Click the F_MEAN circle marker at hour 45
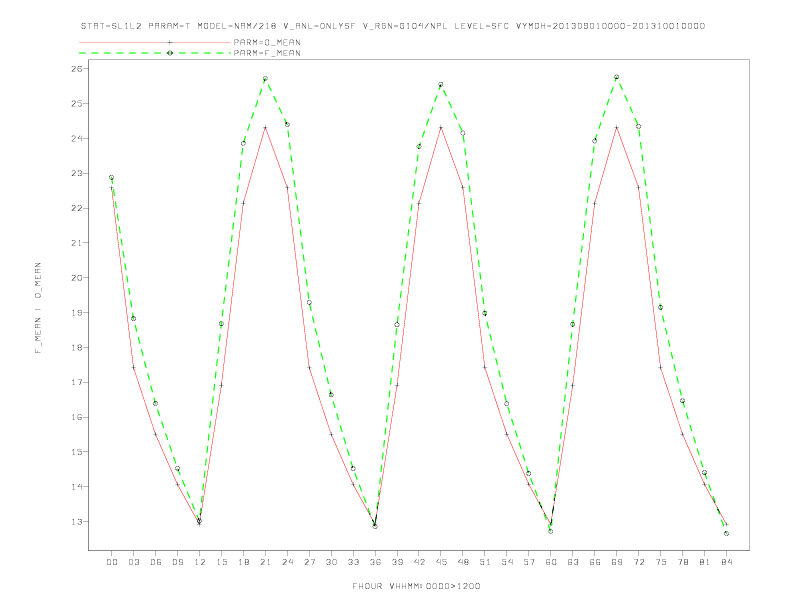This screenshot has width=792, height=612. click(x=441, y=84)
